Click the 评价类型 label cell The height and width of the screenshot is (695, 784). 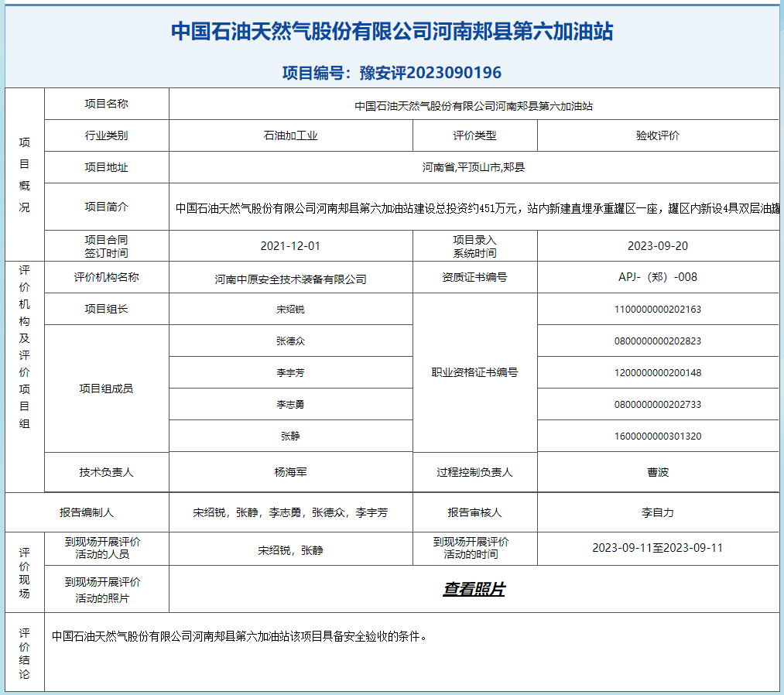475,135
